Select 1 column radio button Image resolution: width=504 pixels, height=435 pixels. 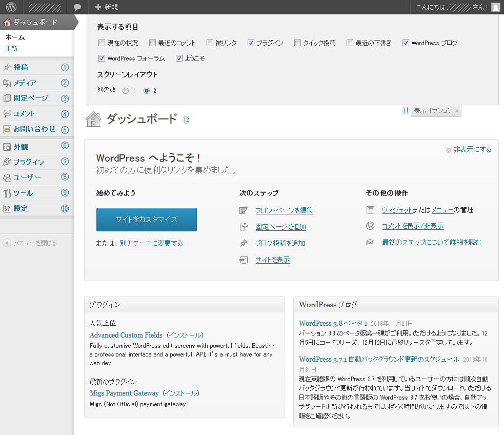pos(126,91)
